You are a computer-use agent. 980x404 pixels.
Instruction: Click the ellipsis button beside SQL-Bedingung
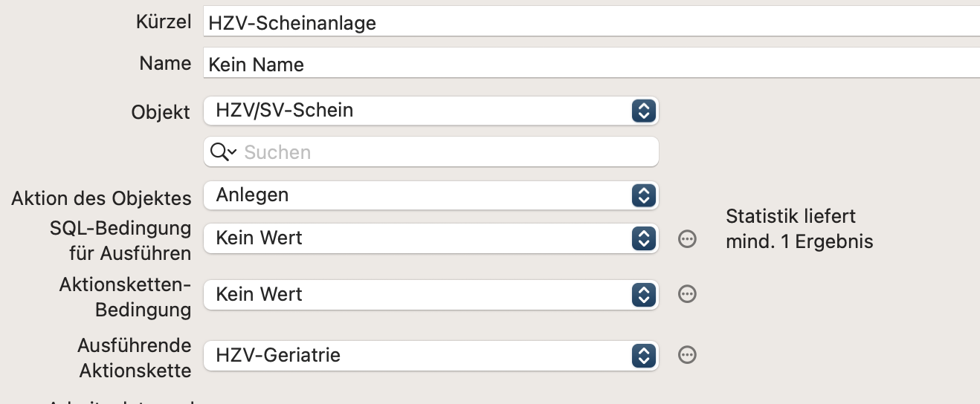pos(688,238)
